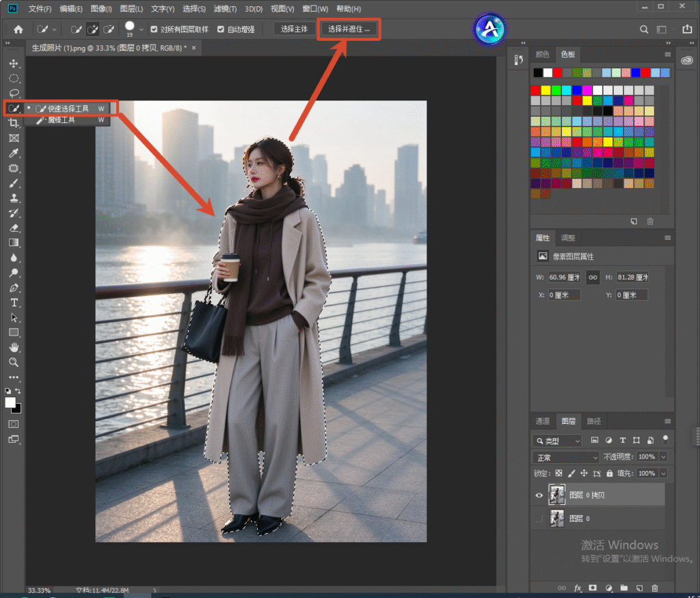Toggle 自动增强 checkbox
700x598 pixels.
221,29
